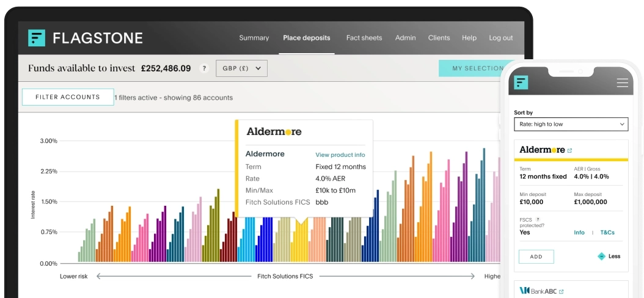This screenshot has width=644, height=298.
Task: Click the help question mark beside funds available
Action: click(204, 68)
